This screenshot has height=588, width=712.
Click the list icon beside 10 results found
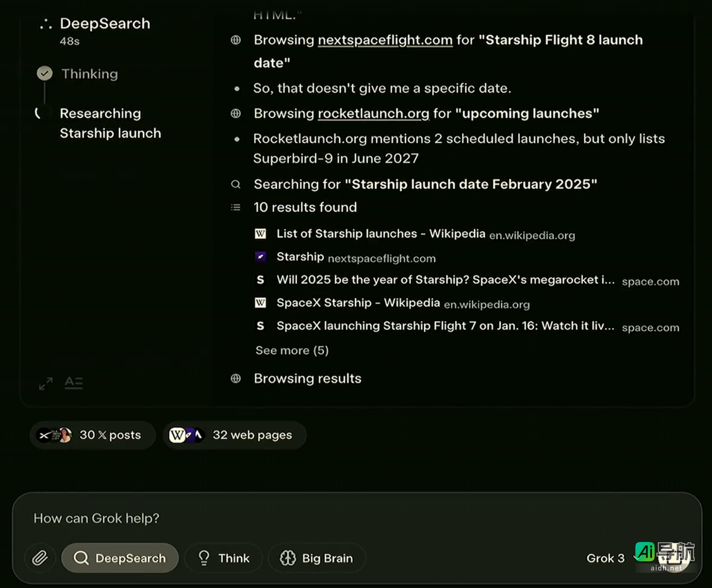236,208
